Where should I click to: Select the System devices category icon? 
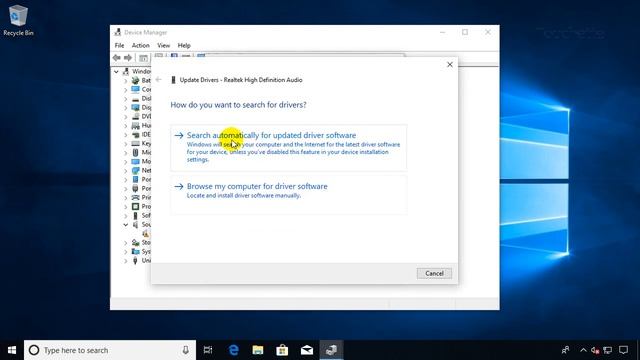[135, 251]
